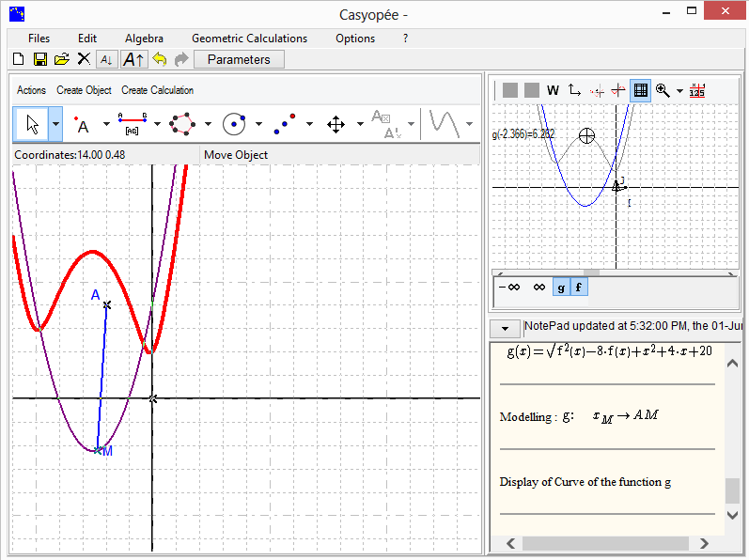Expand the segment tool dropdown arrow
Image resolution: width=749 pixels, height=560 pixels.
[x=157, y=124]
